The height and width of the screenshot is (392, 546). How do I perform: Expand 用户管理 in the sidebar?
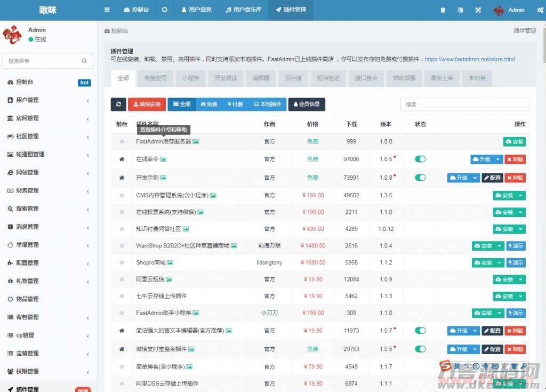pyautogui.click(x=48, y=100)
